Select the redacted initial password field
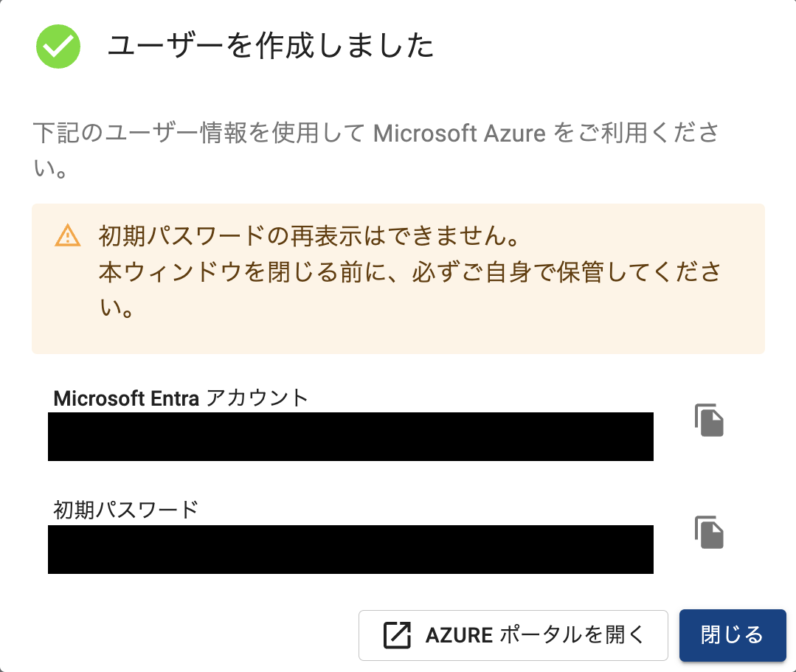 [350, 550]
